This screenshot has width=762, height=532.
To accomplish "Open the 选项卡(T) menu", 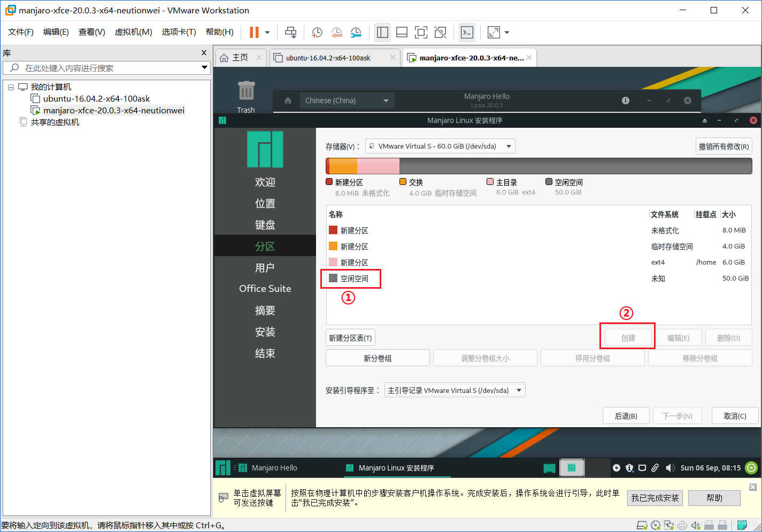I will click(179, 32).
